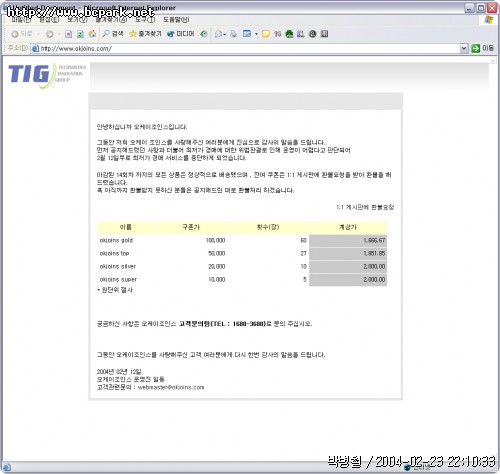Click the last icon on the toolbar
Viewport: 500px width, 474px height.
coord(324,34)
